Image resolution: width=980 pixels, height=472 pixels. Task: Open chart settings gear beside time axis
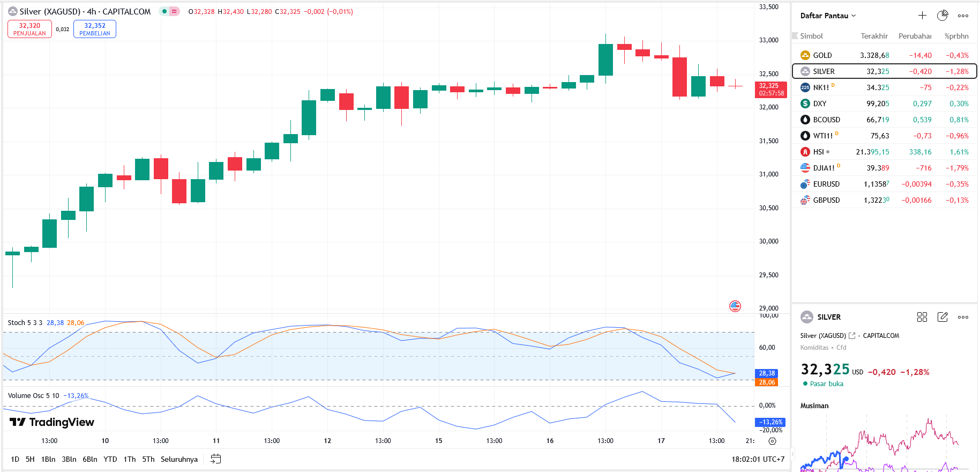pos(772,441)
